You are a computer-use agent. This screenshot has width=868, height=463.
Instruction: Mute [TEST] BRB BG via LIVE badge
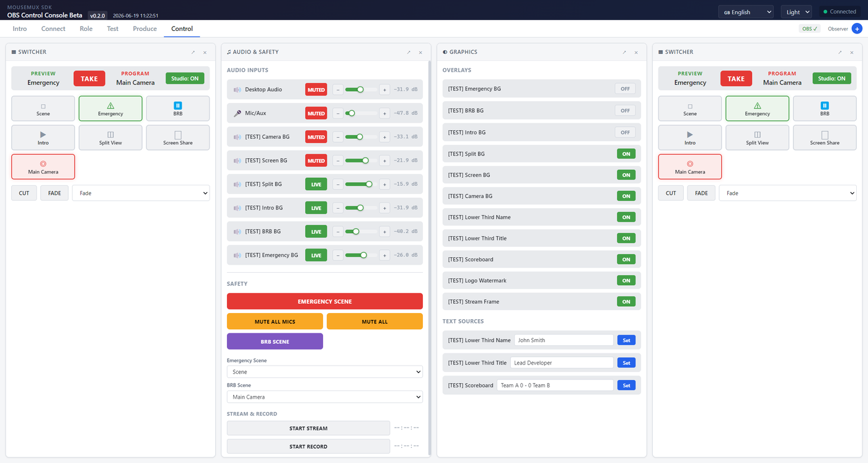316,232
